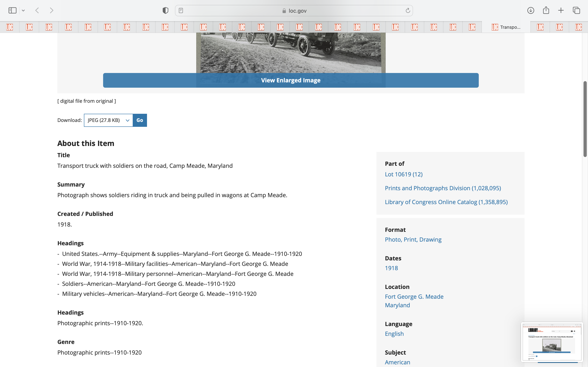
Task: Open the JPEG (27.8 KB) download dropdown
Action: coord(108,120)
